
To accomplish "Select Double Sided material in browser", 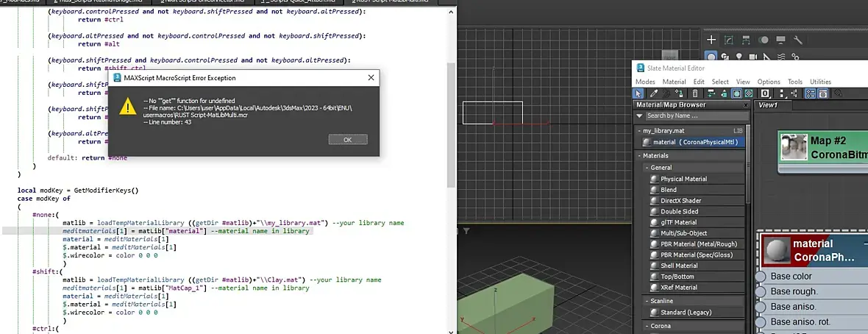I will tap(697, 211).
